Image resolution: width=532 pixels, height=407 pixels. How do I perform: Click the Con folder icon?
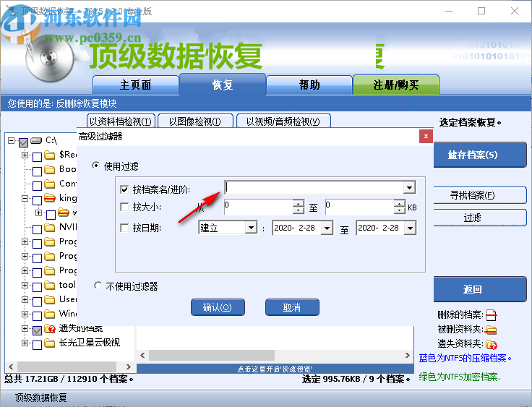(x=50, y=184)
